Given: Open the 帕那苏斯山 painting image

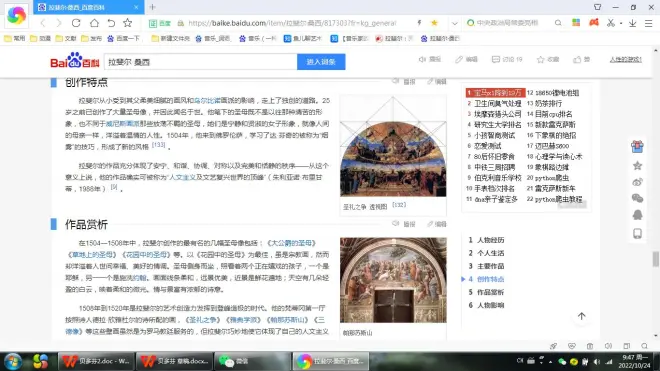Looking at the screenshot, I should pos(393,280).
